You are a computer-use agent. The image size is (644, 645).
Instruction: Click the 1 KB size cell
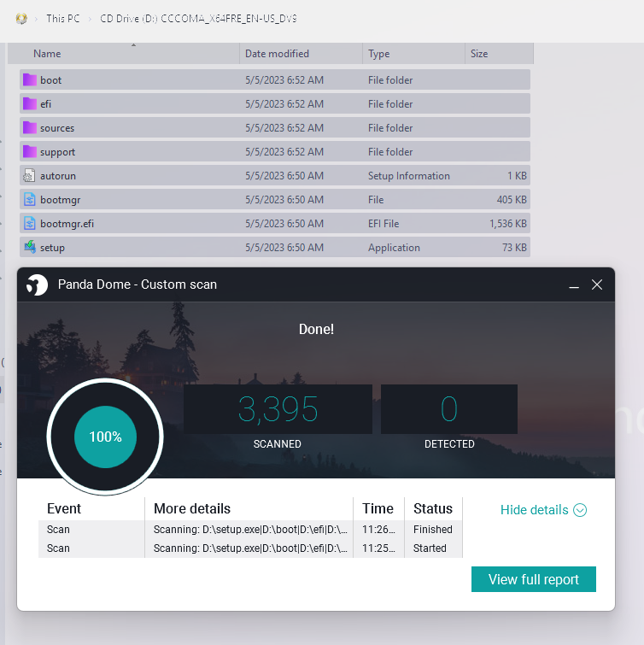[x=517, y=176]
